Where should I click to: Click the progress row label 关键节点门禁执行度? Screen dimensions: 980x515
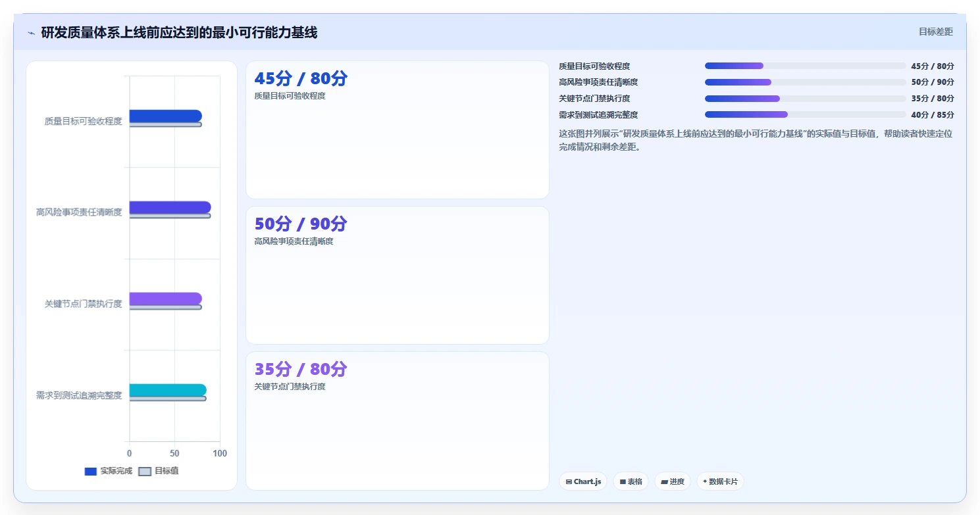click(594, 99)
